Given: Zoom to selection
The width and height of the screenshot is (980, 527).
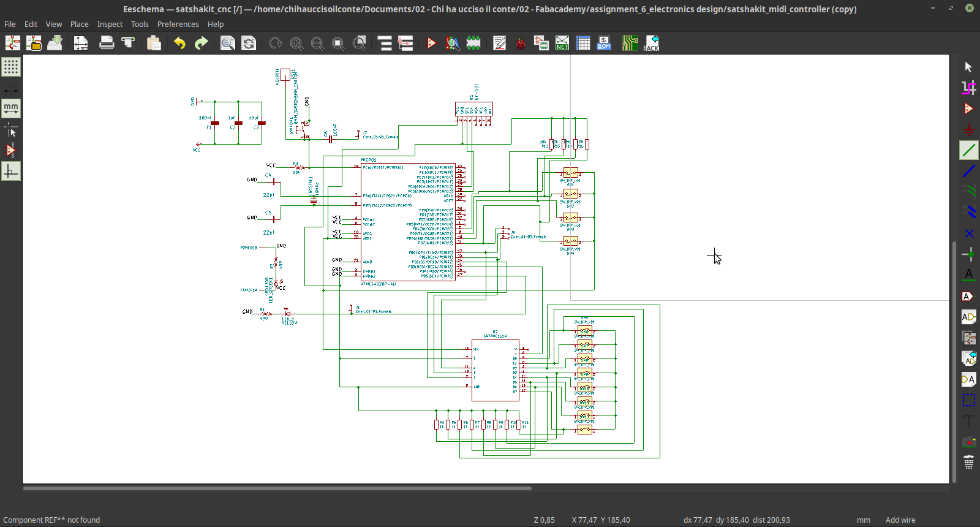Looking at the screenshot, I should click(360, 43).
